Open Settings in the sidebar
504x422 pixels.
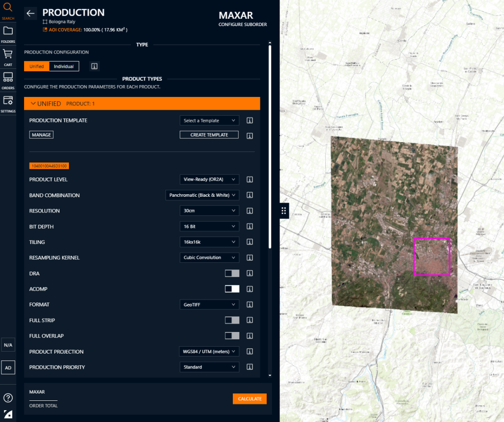click(8, 104)
